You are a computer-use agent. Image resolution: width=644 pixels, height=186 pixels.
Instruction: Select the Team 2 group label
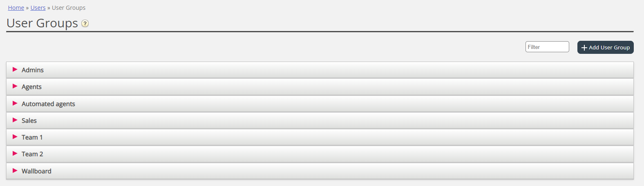point(32,154)
